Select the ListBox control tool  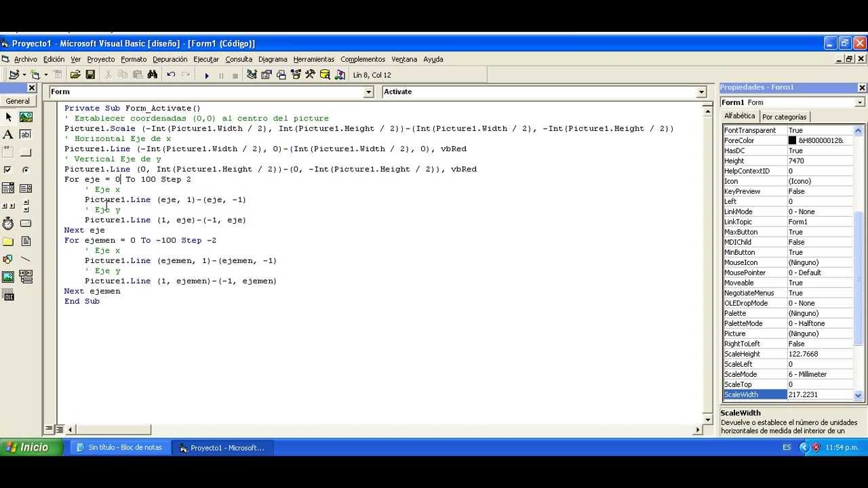pos(26,188)
